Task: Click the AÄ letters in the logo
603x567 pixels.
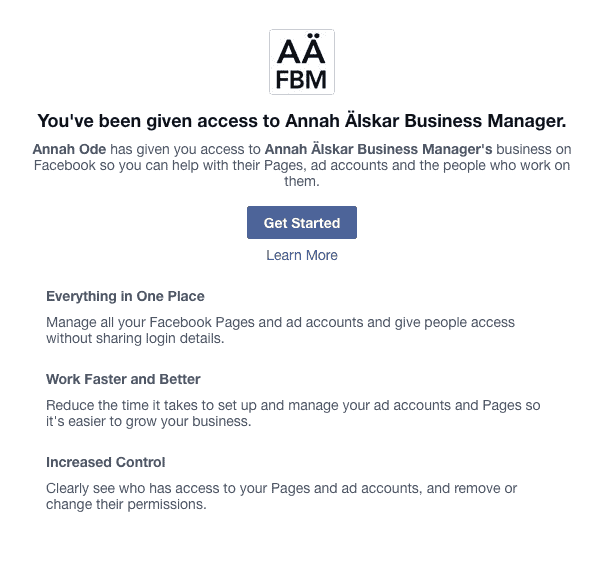Action: point(302,50)
